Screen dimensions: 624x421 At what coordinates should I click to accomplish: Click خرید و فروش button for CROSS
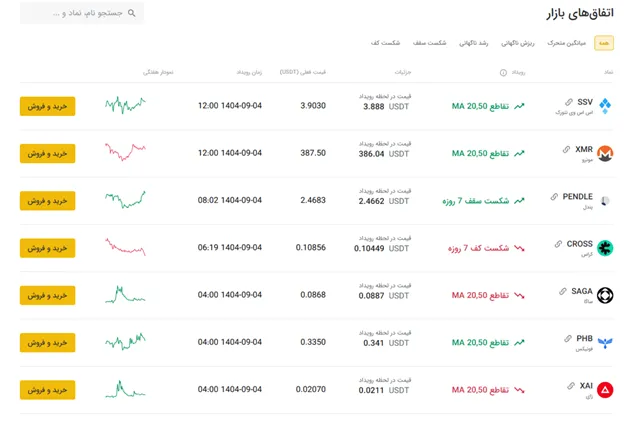(x=47, y=248)
